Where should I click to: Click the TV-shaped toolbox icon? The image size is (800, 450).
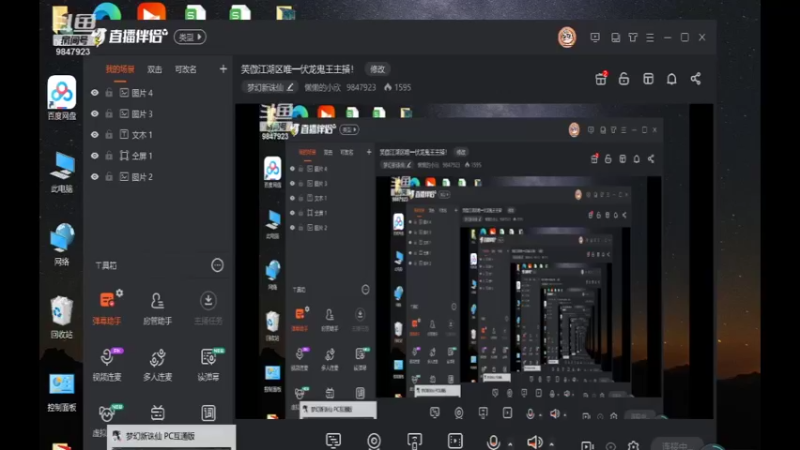[x=157, y=413]
